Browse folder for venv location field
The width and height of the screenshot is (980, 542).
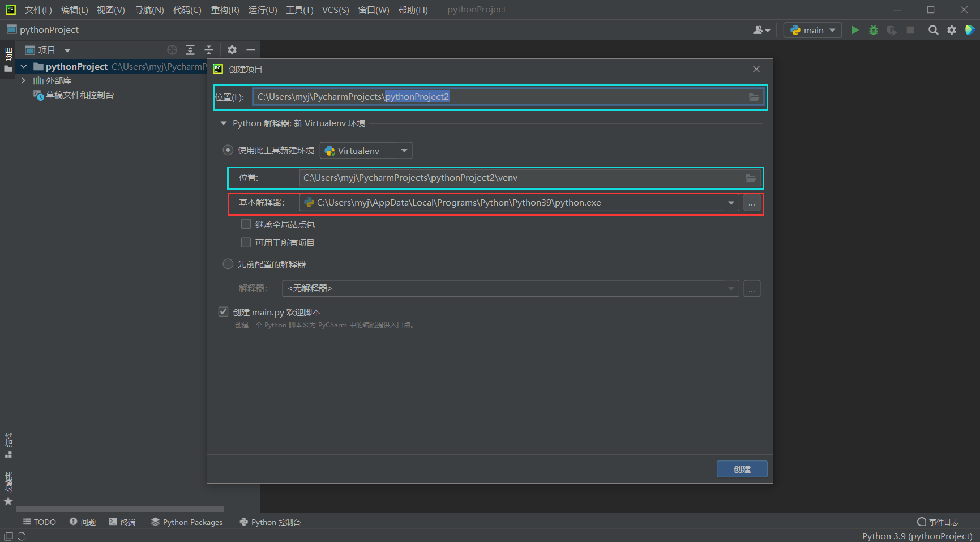pos(751,178)
